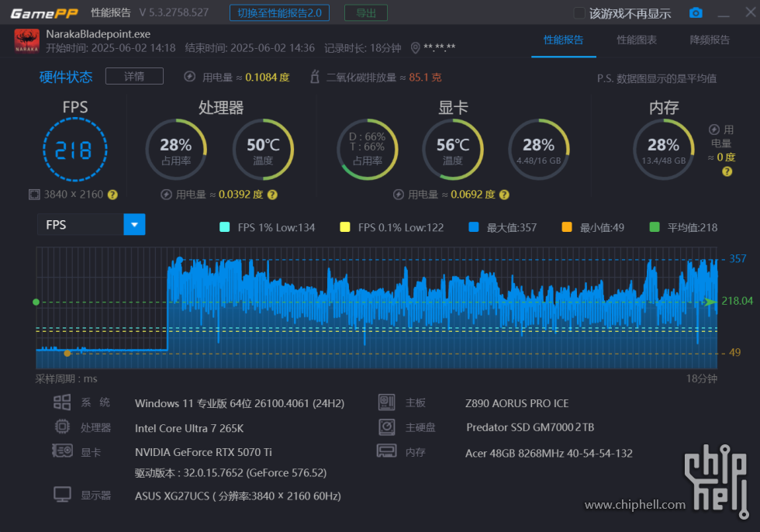Click the camera screenshot icon
Viewport: 760px width, 532px height.
tap(696, 13)
